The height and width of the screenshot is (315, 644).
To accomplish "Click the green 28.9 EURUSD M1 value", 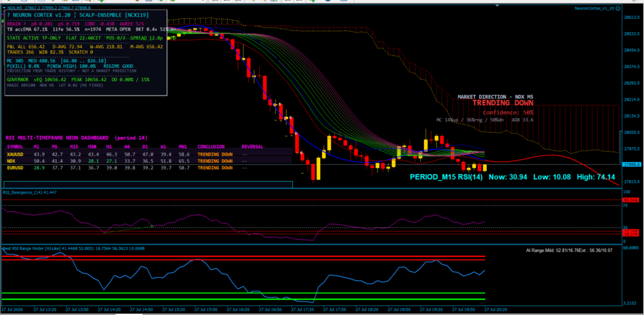I will click(40, 168).
